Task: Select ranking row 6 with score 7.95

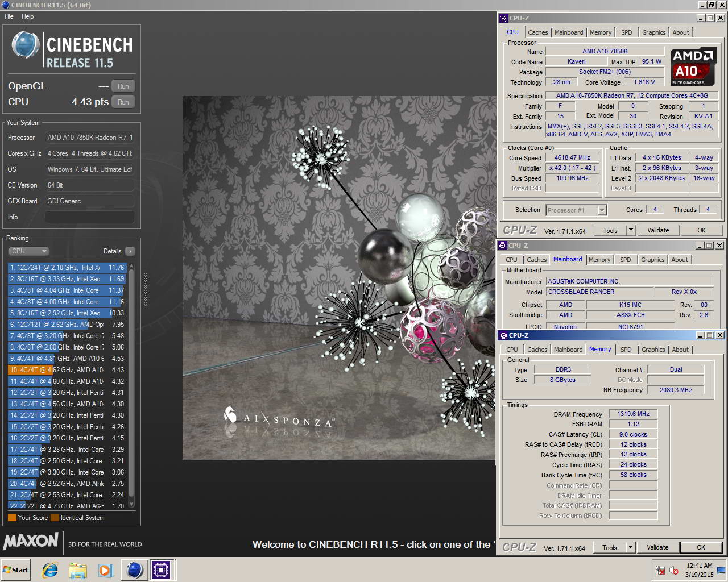Action: click(x=67, y=325)
